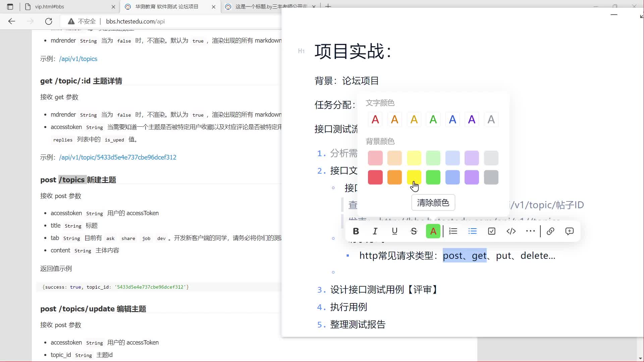Screen dimensions: 644x362
Task: Switch to the 华测教育 软件测试 论坛项目 tab
Action: 169,7
